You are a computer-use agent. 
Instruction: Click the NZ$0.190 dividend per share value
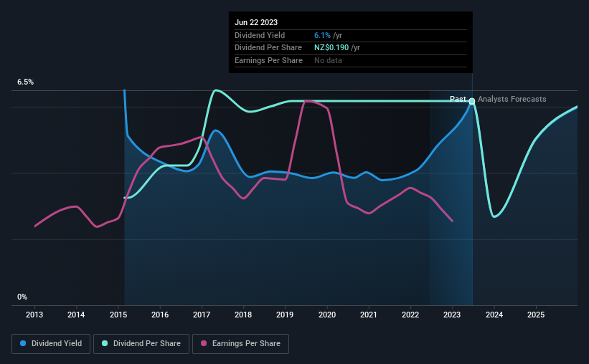331,48
